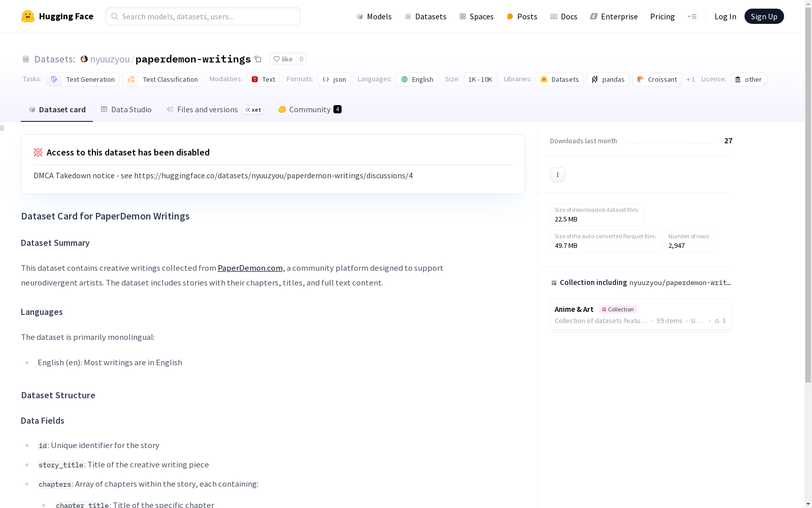Expand the +1 more libraries

tap(691, 79)
